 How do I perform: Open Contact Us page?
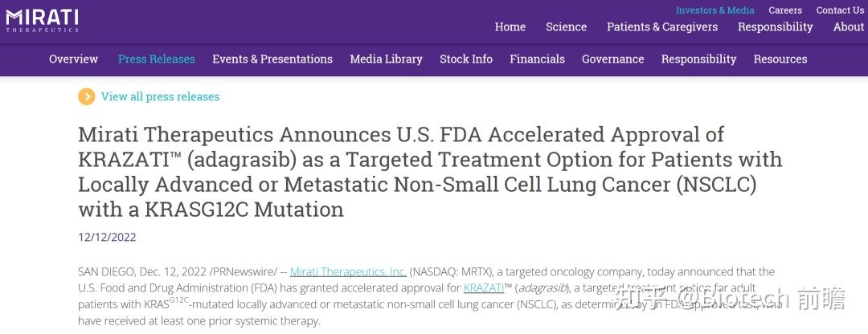pos(840,10)
